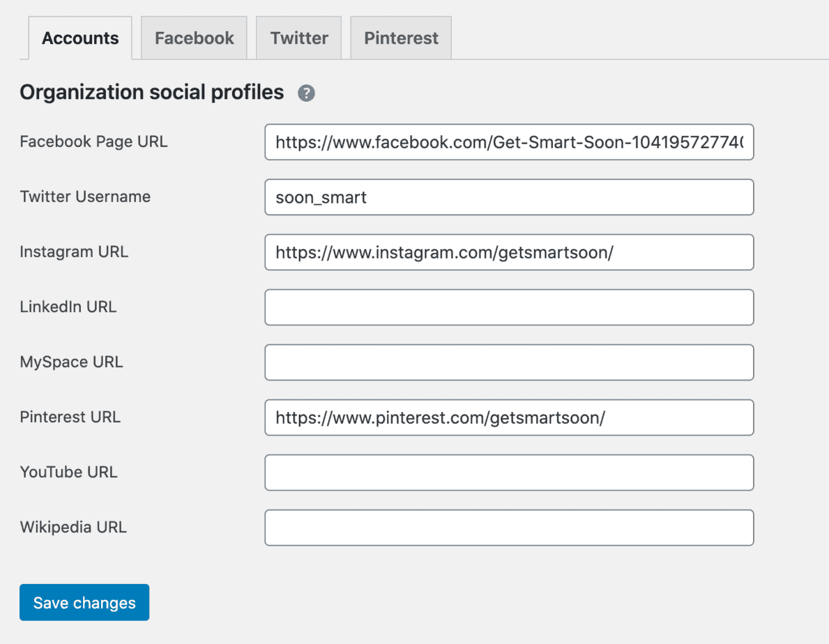Go to the Accounts tab
Screen dimensions: 829x644
coord(80,38)
